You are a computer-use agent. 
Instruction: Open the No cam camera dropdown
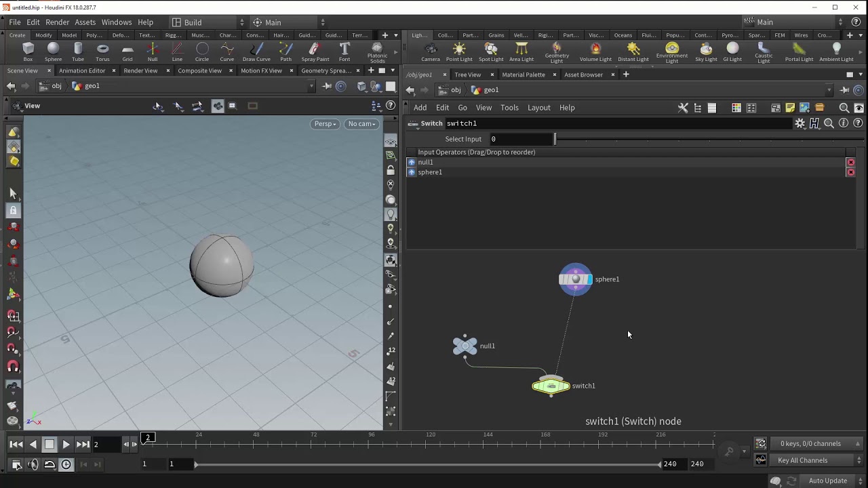[362, 124]
